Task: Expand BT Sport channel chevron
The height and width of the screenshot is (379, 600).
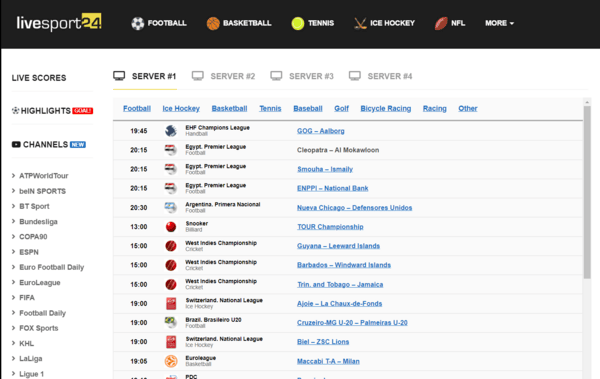Action: click(13, 206)
